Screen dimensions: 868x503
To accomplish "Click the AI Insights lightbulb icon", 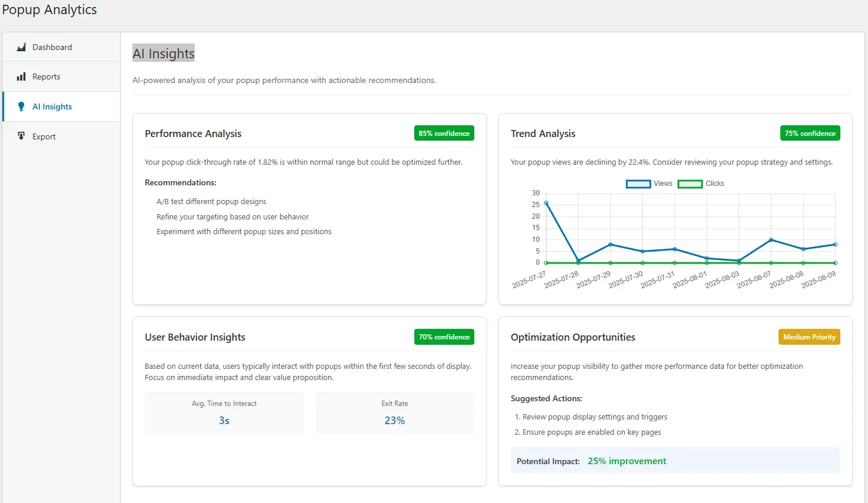I will click(21, 106).
